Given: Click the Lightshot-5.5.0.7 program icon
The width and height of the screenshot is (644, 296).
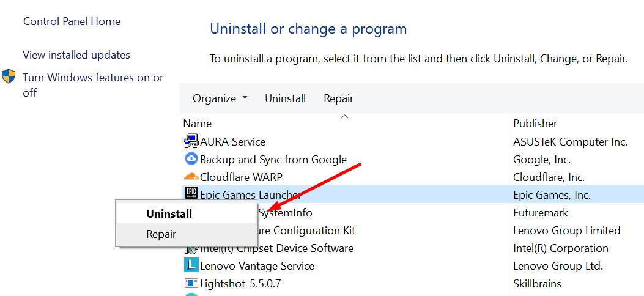Looking at the screenshot, I should click(191, 284).
